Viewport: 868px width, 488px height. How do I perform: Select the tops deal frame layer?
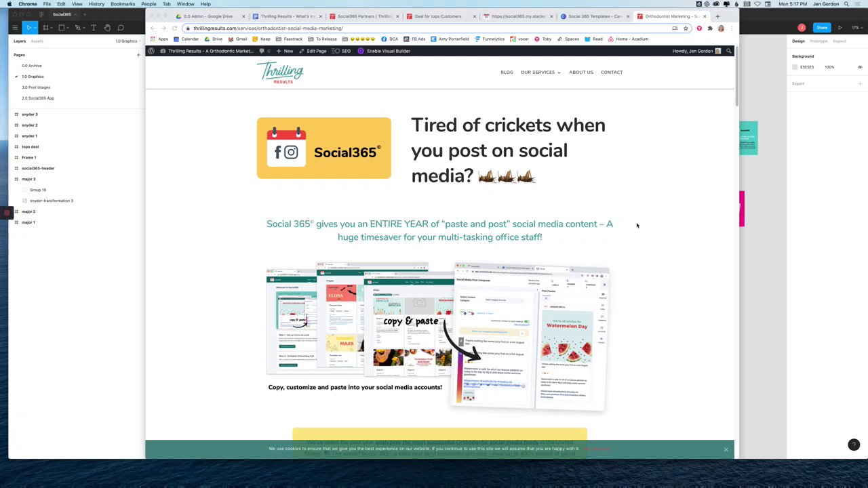30,147
